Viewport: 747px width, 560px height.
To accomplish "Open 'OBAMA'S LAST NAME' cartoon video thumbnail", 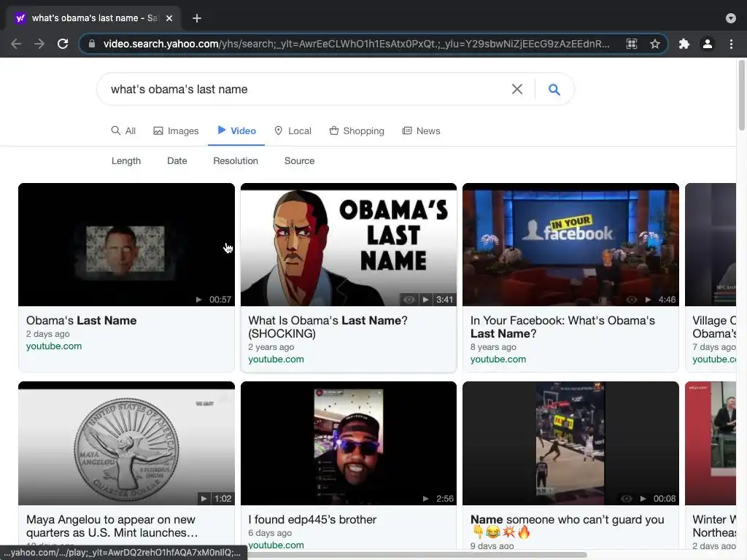I will (349, 244).
